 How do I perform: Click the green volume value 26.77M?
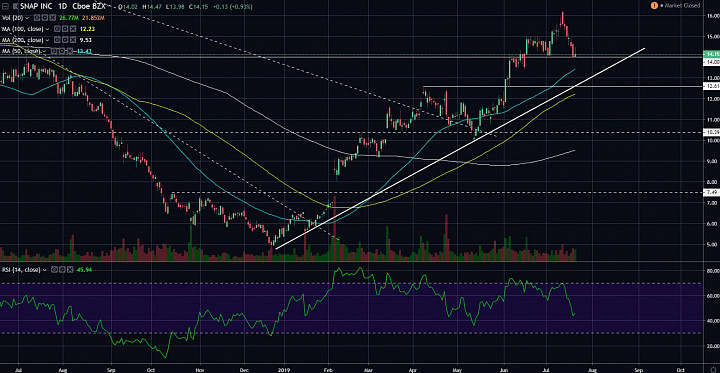[69, 18]
